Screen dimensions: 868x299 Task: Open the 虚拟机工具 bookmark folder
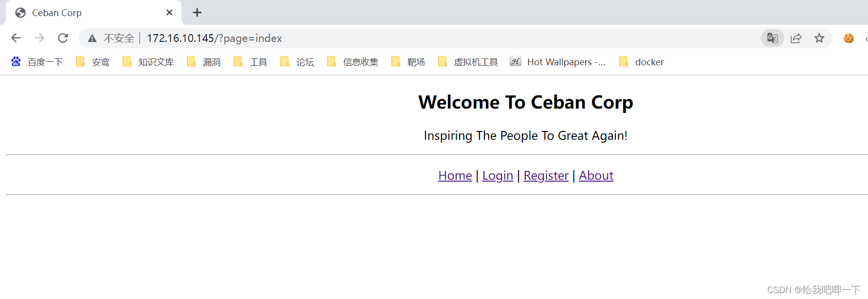coord(468,62)
